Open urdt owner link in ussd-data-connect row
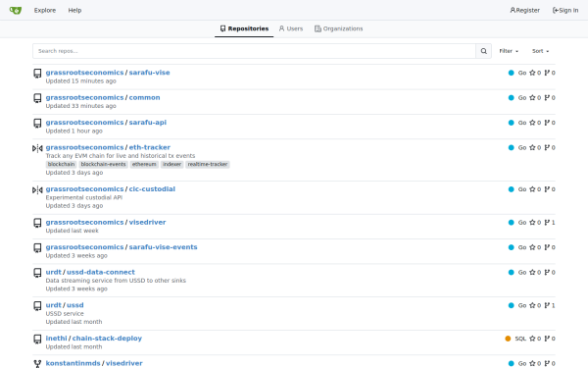 [53, 272]
